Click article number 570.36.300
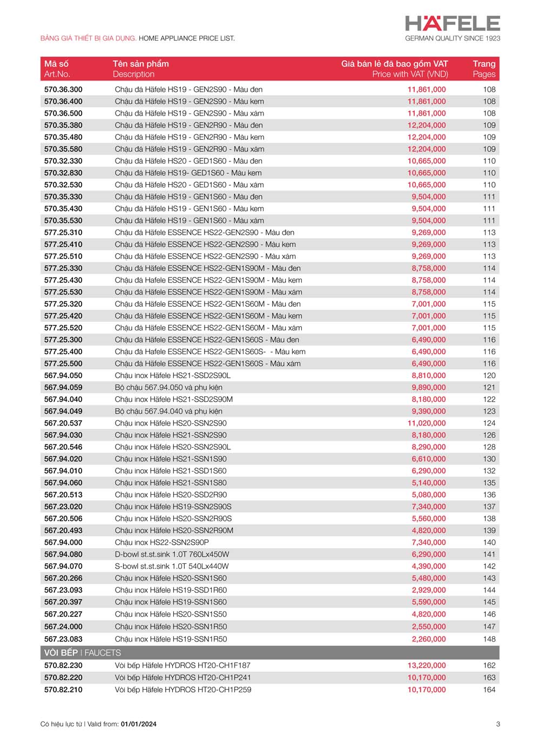This screenshot has height=756, width=540. (x=63, y=90)
